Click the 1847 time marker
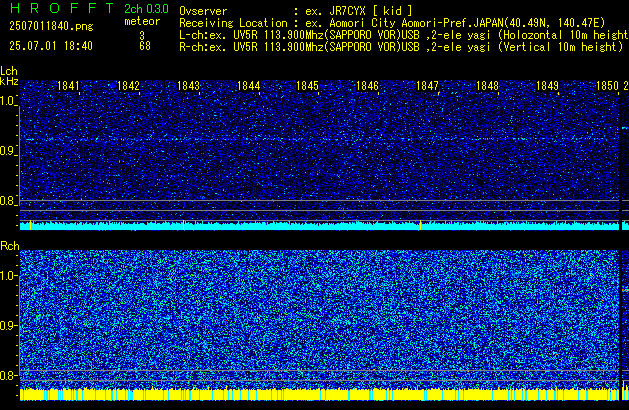The height and width of the screenshot is (410, 629). click(428, 86)
